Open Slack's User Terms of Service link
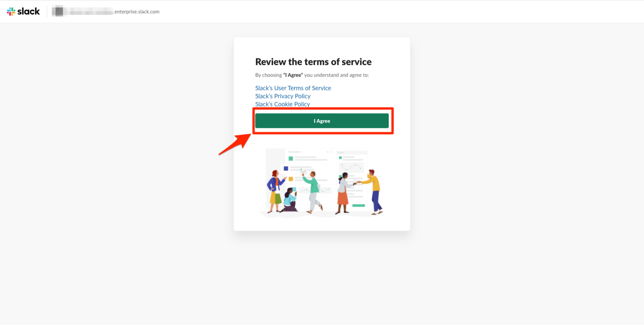644x325 pixels. point(293,88)
